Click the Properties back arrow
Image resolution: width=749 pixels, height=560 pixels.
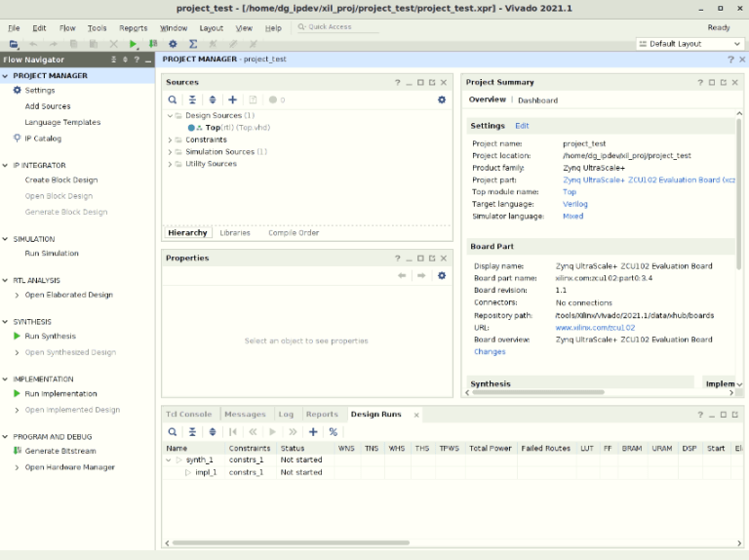(x=402, y=276)
